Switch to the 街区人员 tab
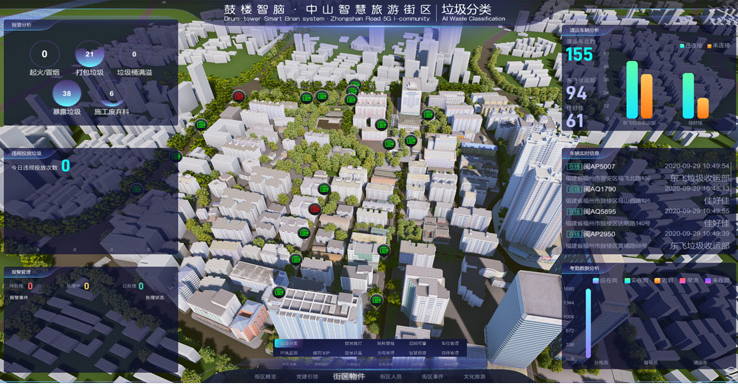The height and width of the screenshot is (384, 738). click(391, 377)
